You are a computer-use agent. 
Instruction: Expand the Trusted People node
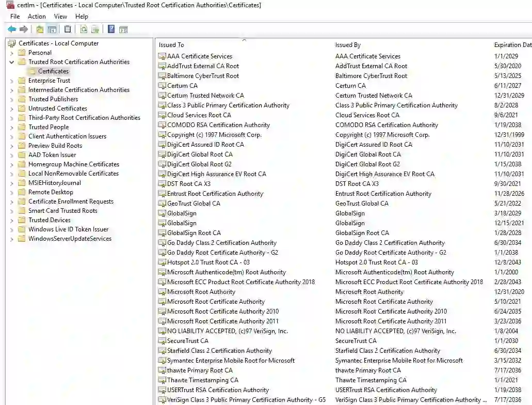(x=11, y=128)
